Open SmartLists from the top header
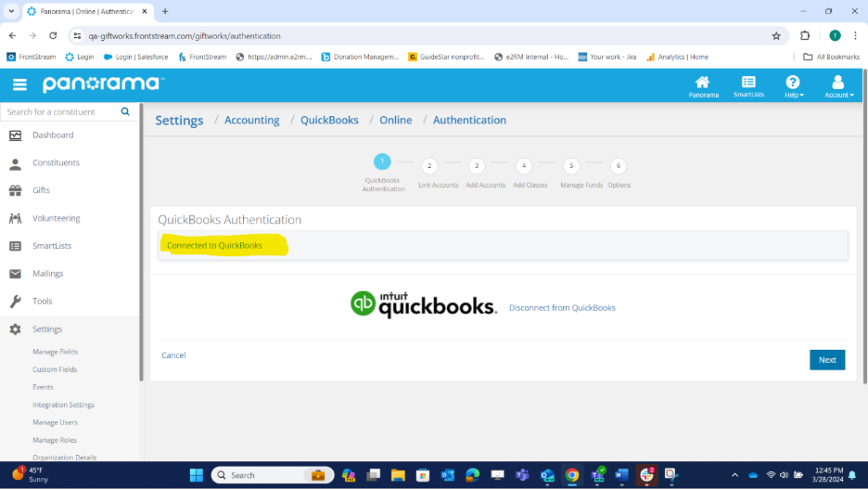The image size is (868, 490). (748, 86)
